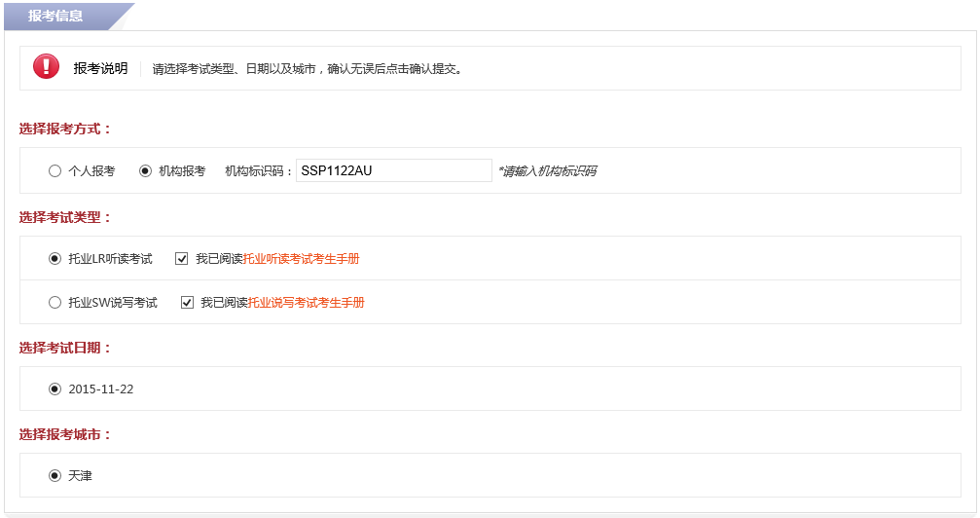
Task: Click the *请输入机构标识码 hint text
Action: pyautogui.click(x=547, y=171)
